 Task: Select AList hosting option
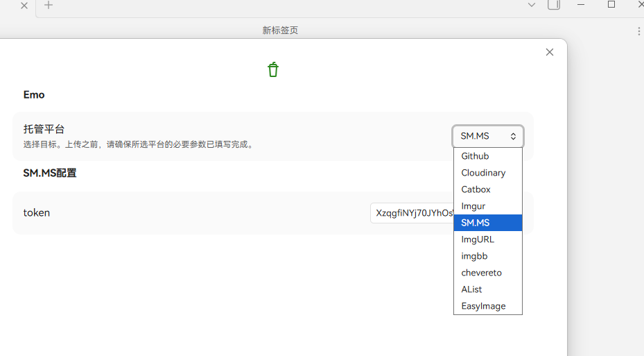pos(471,289)
